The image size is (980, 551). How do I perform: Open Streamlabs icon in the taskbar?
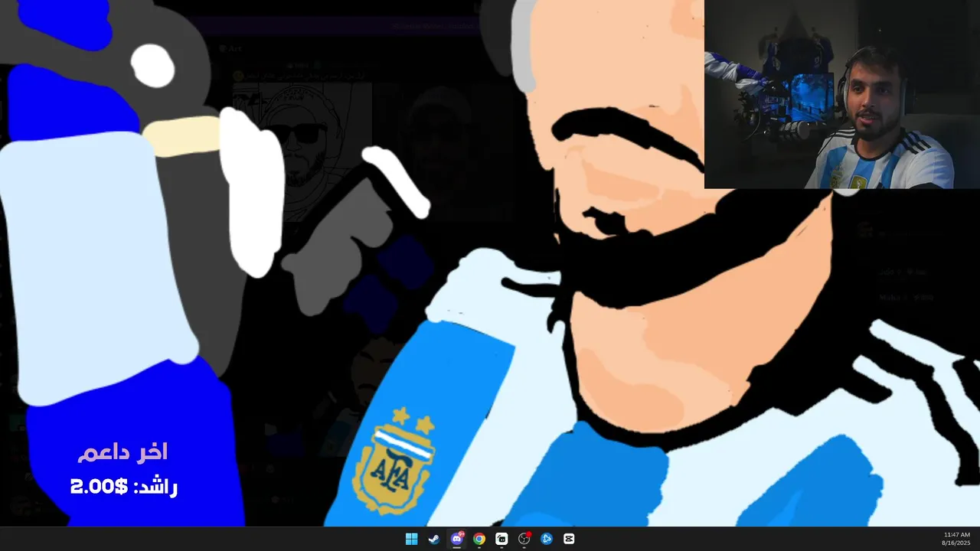(x=501, y=539)
